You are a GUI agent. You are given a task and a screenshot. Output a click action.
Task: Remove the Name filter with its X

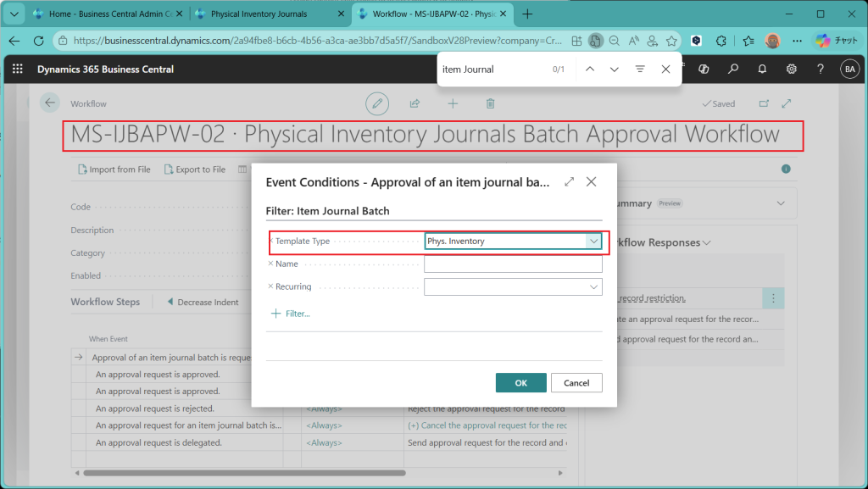click(271, 264)
